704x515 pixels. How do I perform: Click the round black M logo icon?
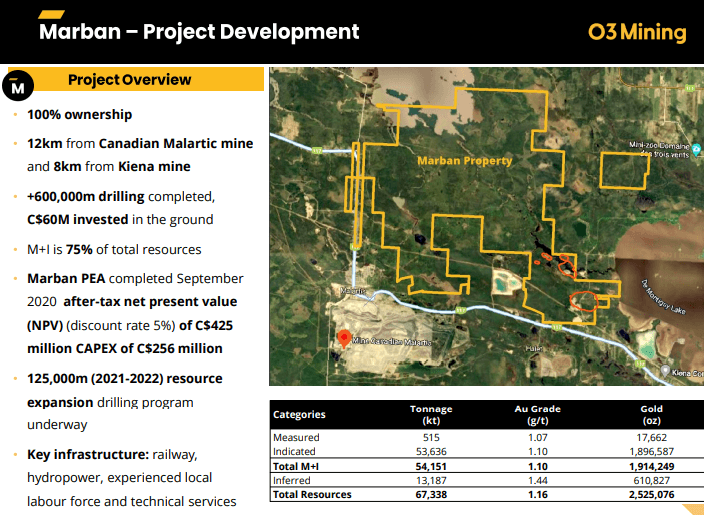18,85
